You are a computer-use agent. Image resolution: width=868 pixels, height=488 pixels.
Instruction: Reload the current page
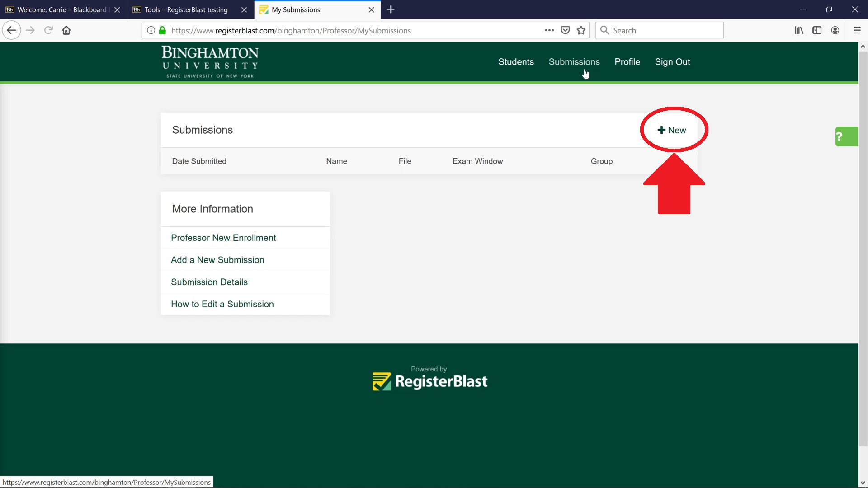click(x=48, y=30)
